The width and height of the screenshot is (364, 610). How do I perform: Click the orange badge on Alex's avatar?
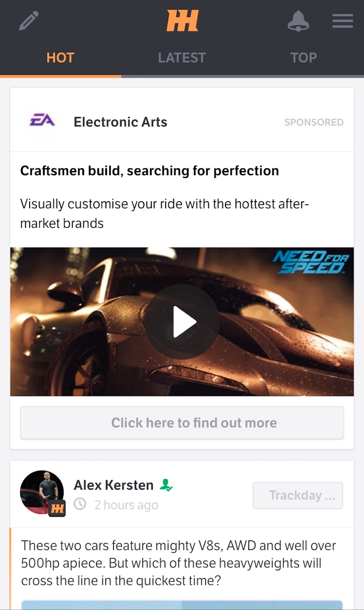click(x=57, y=508)
